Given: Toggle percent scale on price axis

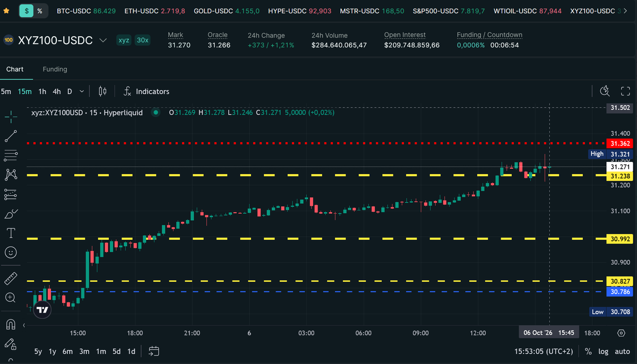Looking at the screenshot, I should point(588,351).
